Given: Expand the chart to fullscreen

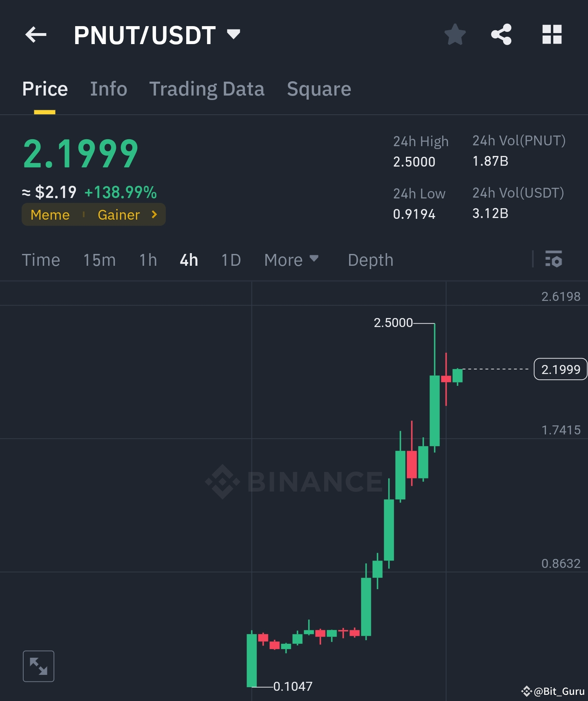Looking at the screenshot, I should pos(39,666).
